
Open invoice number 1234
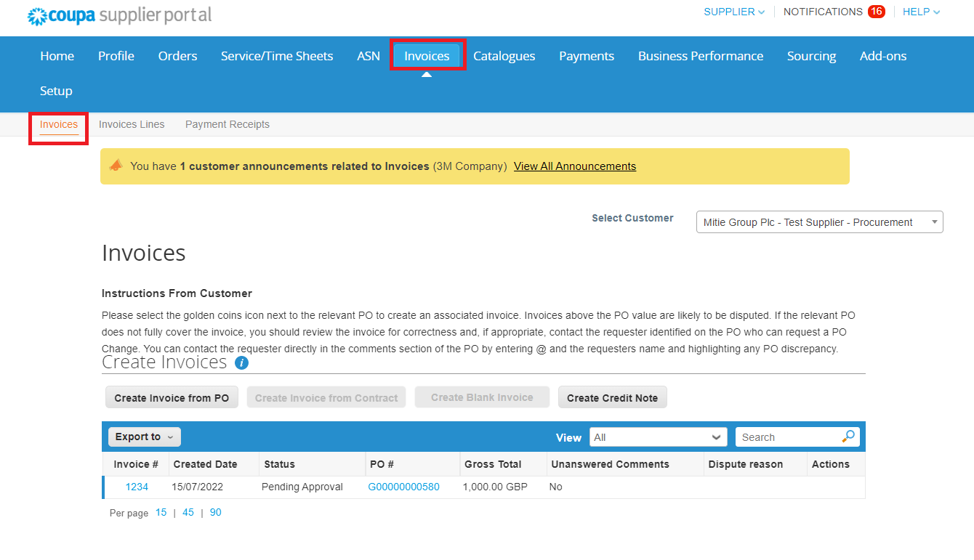137,487
